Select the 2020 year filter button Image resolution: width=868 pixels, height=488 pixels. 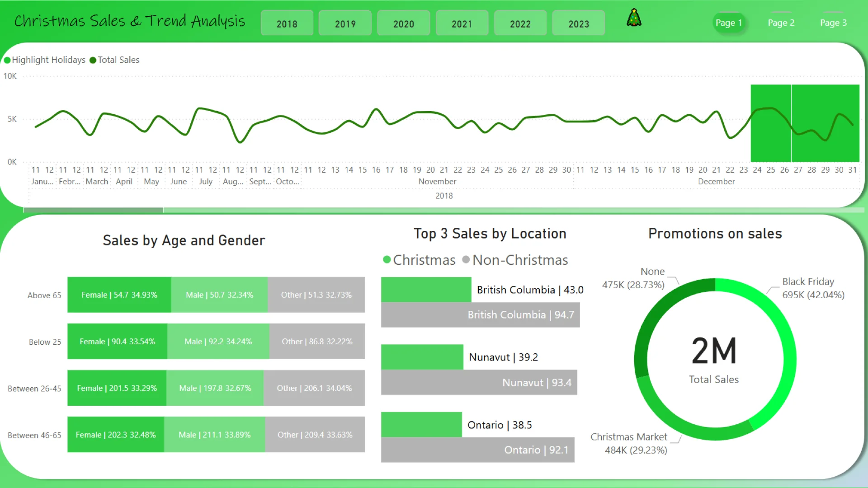(404, 23)
